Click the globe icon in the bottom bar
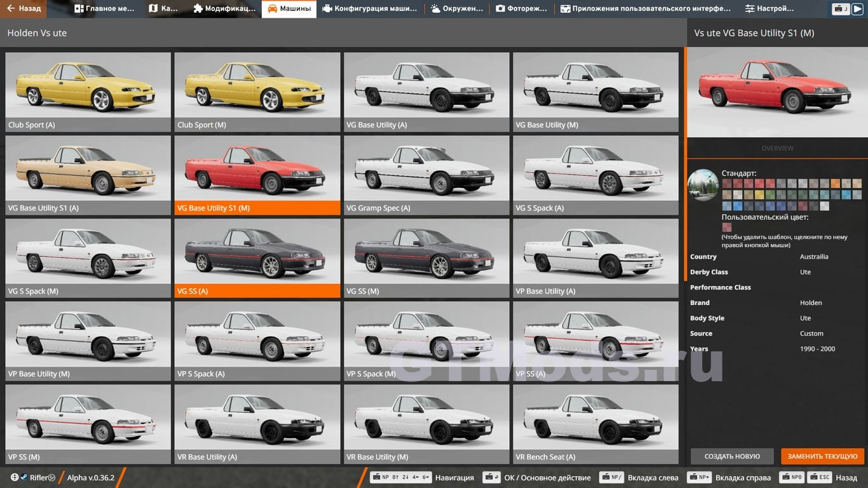 pos(14,477)
